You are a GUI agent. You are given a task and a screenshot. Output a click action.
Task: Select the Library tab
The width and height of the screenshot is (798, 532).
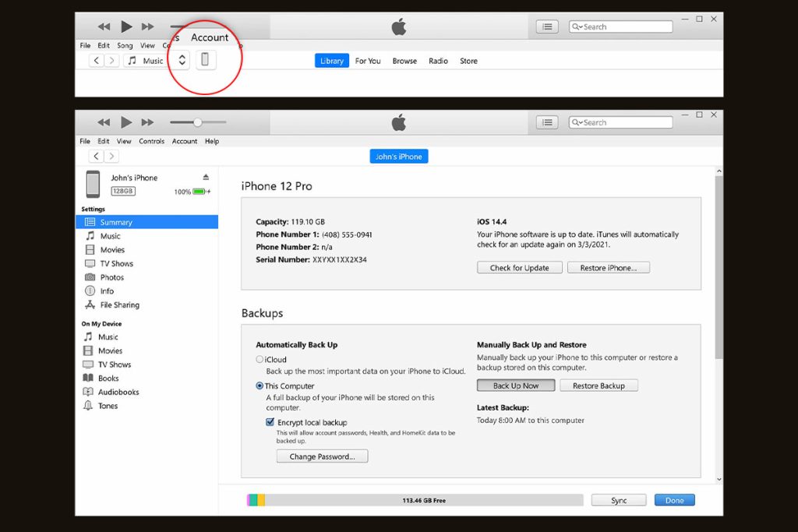coord(332,61)
